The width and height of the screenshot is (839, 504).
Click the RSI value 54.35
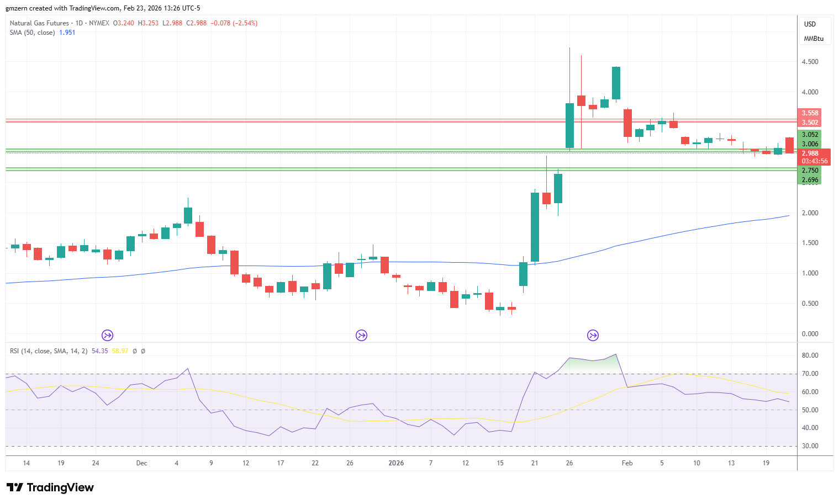(x=100, y=351)
